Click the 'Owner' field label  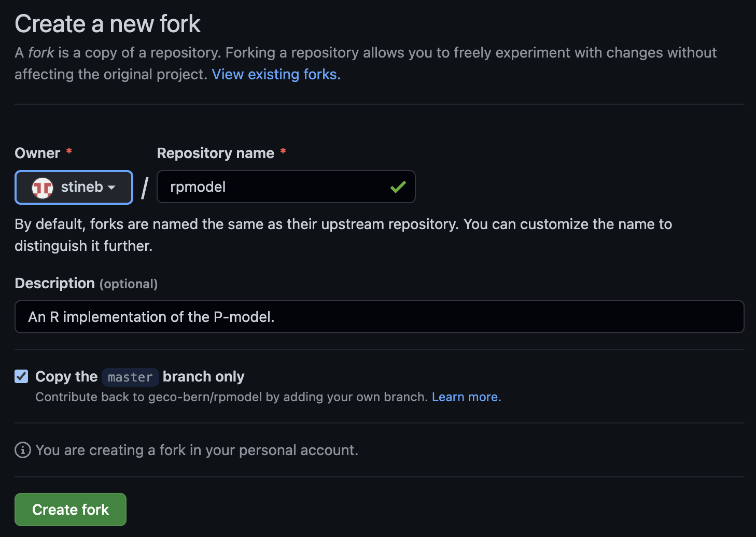(37, 153)
